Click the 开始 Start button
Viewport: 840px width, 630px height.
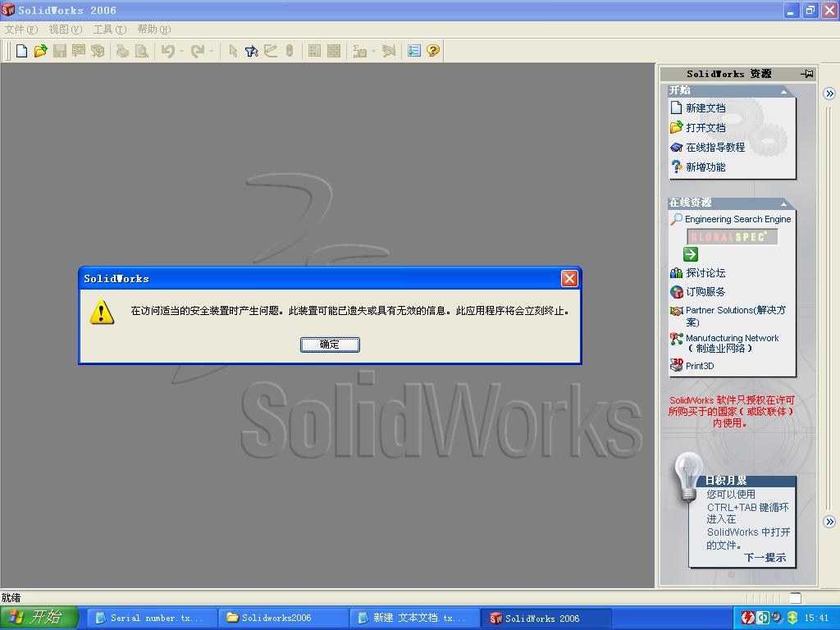[39, 618]
